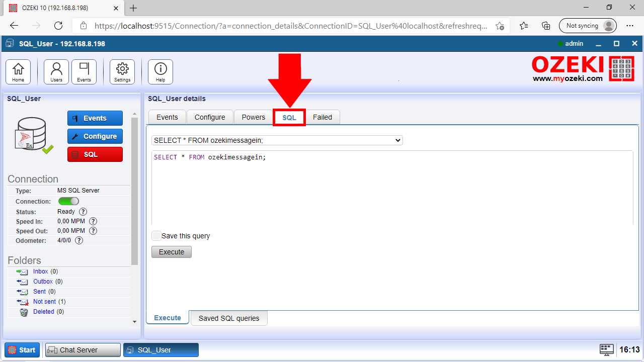This screenshot has width=644, height=362.
Task: Open the Help info icon
Action: coord(160,71)
